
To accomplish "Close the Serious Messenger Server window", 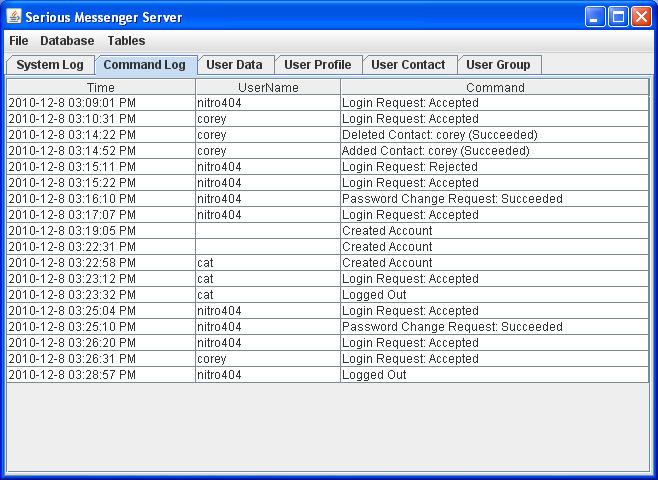I will click(x=641, y=17).
